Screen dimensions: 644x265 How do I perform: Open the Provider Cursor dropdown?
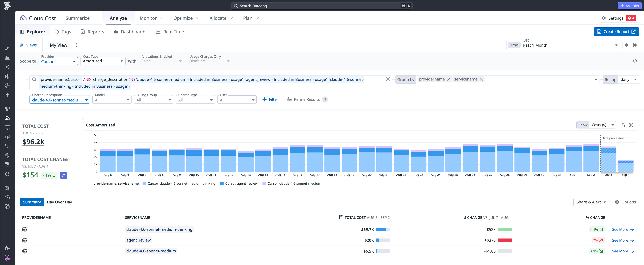point(58,61)
